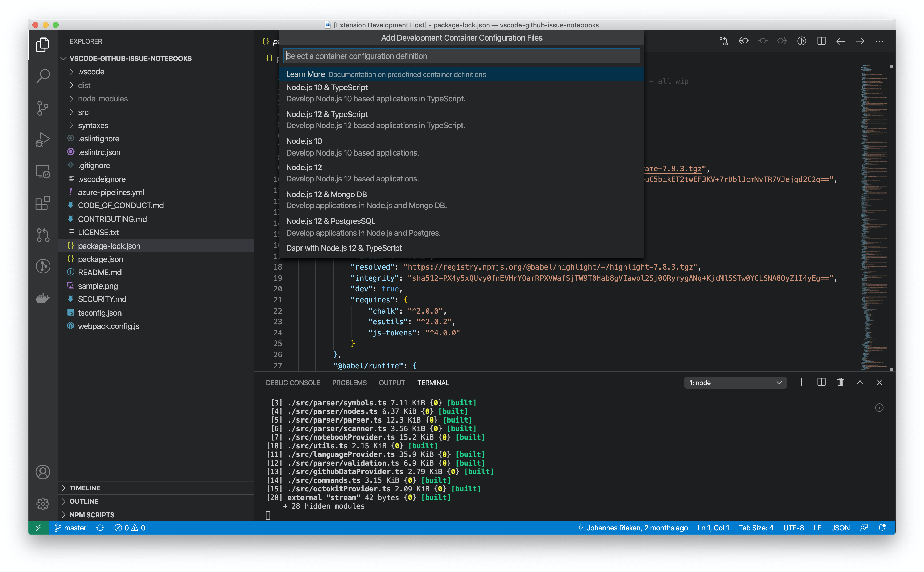Open the Extensions view

pyautogui.click(x=43, y=203)
